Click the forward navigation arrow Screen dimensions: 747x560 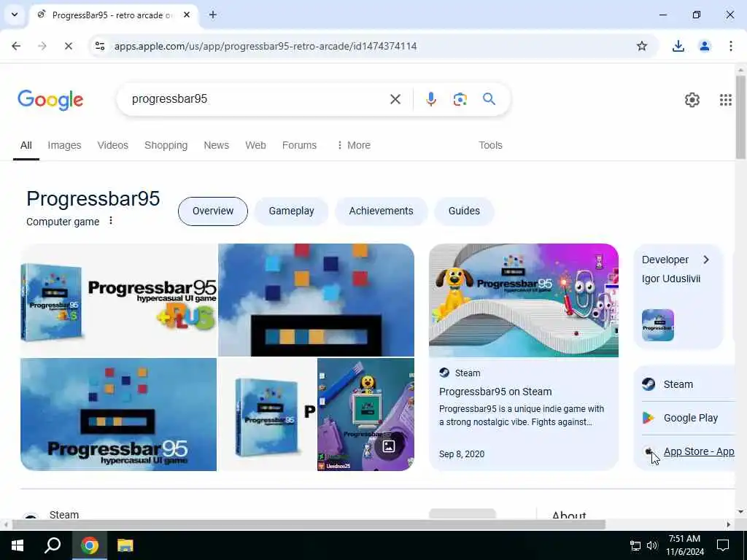click(x=42, y=46)
